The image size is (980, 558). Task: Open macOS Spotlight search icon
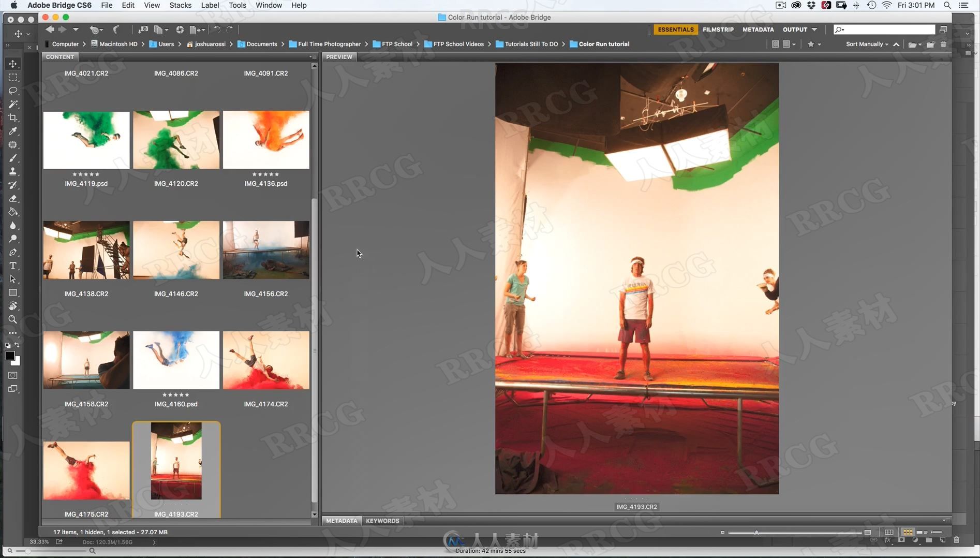pos(947,5)
